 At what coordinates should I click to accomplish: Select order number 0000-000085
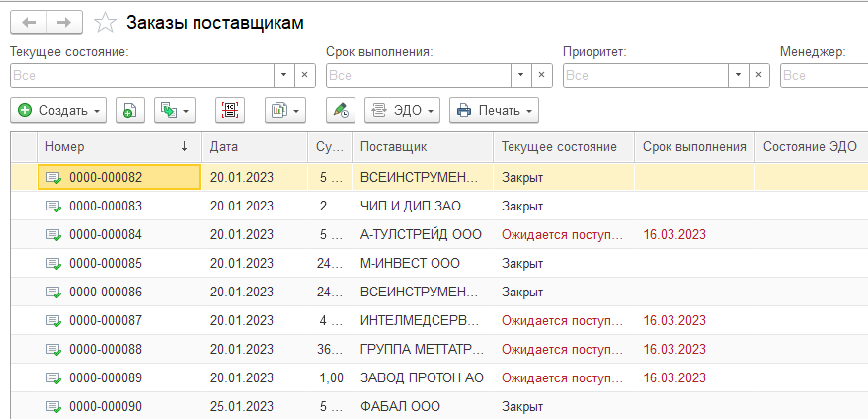coord(106,263)
